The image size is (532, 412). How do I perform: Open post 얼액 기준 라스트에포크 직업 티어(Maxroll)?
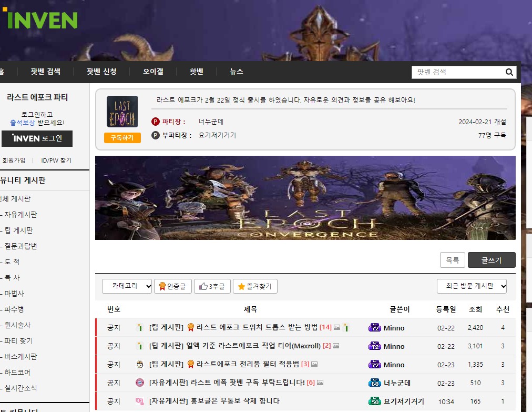pyautogui.click(x=253, y=346)
